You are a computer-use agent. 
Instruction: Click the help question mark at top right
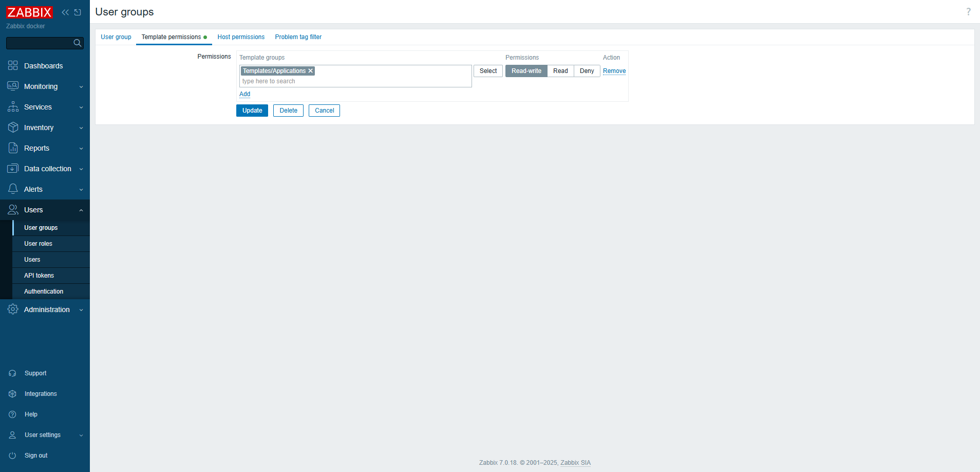tap(968, 12)
